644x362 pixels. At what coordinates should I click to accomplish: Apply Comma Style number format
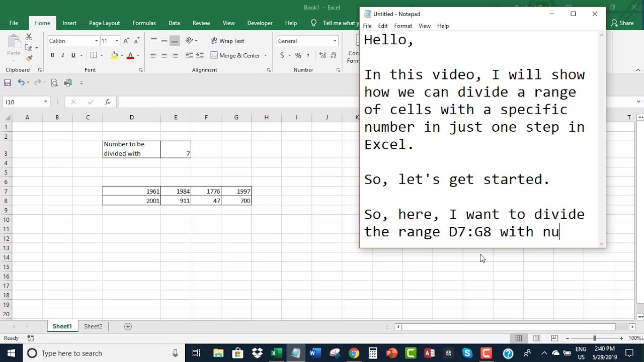click(x=307, y=55)
